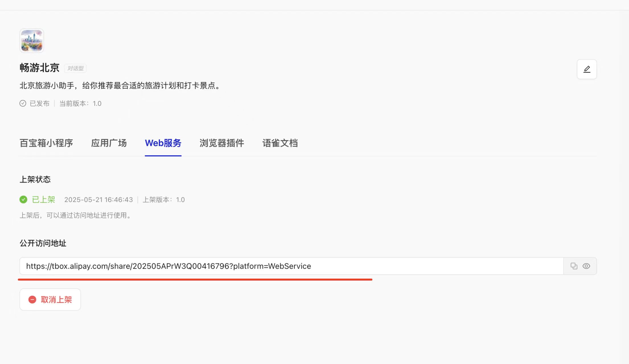629x364 pixels.
Task: Click the 对话型 tag label
Action: (75, 68)
